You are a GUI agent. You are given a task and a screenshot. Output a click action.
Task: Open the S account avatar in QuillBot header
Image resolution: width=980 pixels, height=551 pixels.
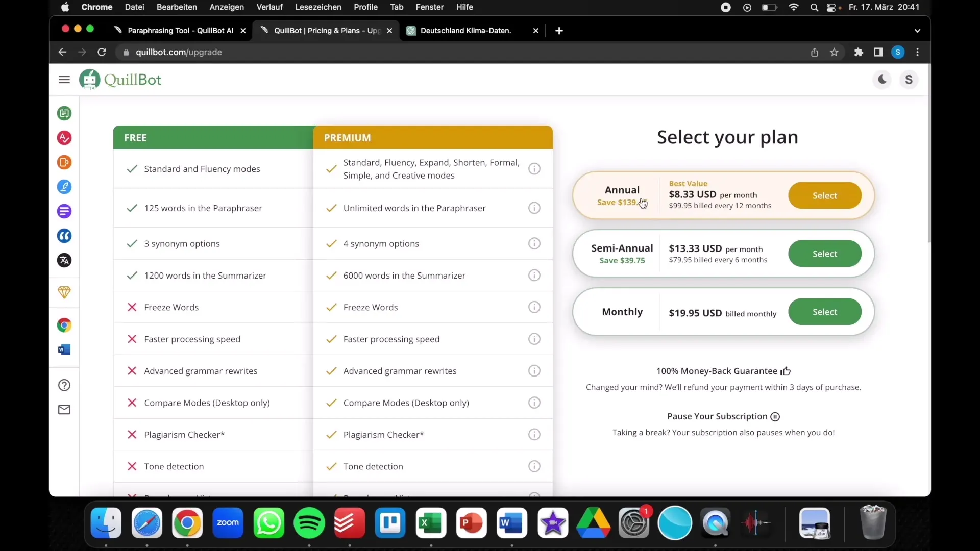(909, 80)
